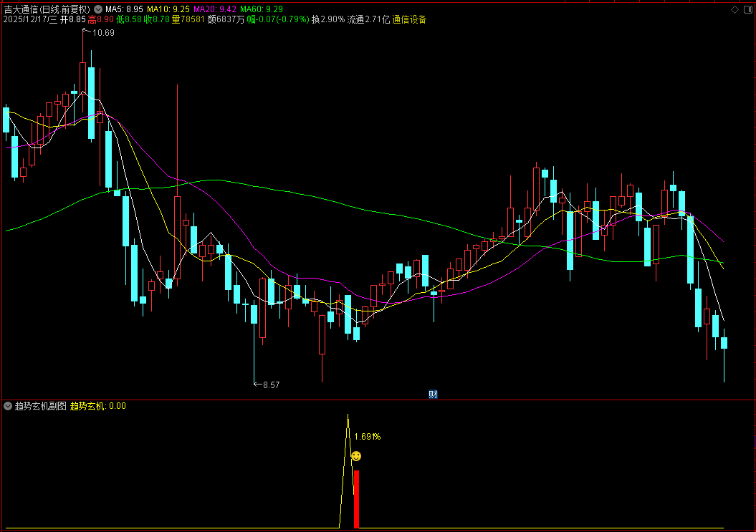Click the 吉大通信(日线,前复权) title
This screenshot has height=532, width=756.
tap(47, 9)
